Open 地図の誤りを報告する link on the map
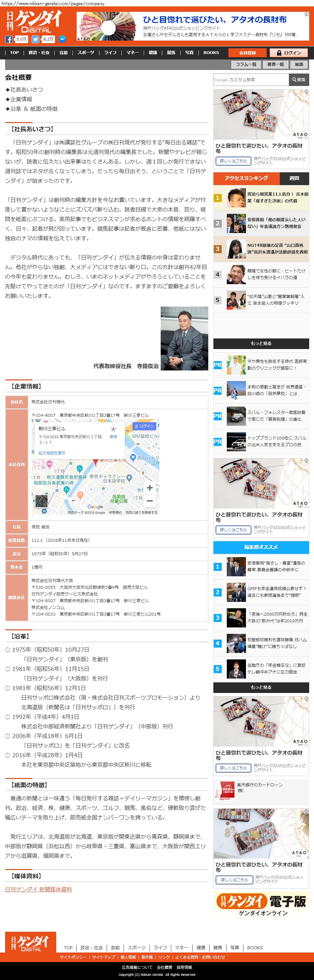314x980 pixels. point(142,512)
